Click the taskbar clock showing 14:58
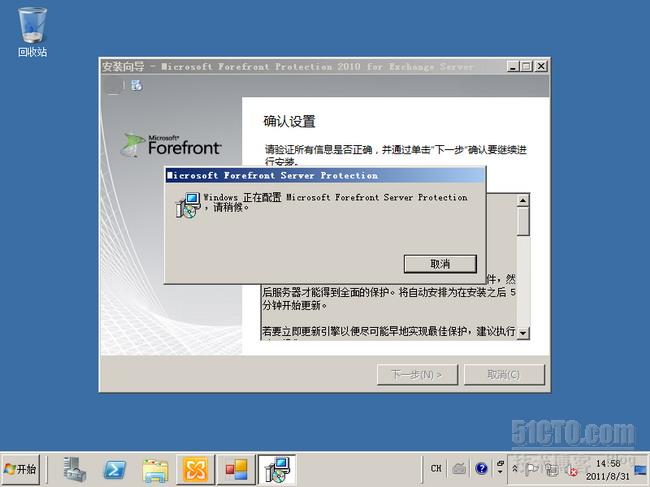The image size is (650, 487). (608, 470)
